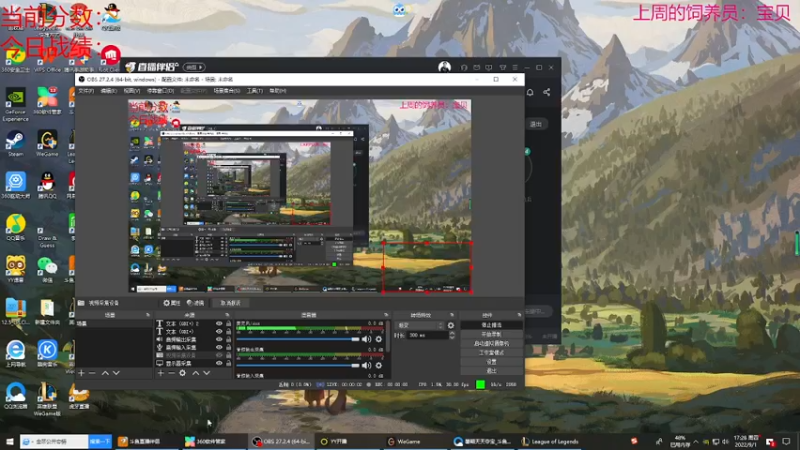The height and width of the screenshot is (450, 800).
Task: Click headset support icon in 直播伴侣 title bar
Action: pos(464,67)
